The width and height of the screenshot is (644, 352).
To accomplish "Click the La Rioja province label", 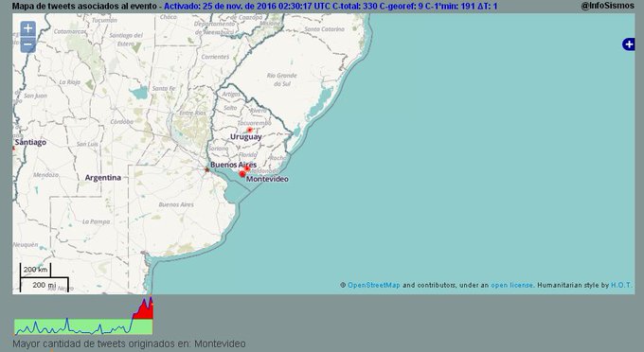I will coord(69,82).
